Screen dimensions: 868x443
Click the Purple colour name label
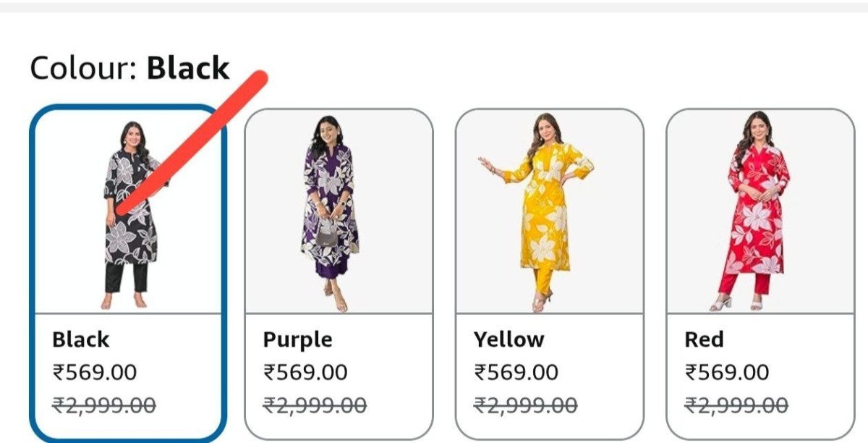click(297, 338)
